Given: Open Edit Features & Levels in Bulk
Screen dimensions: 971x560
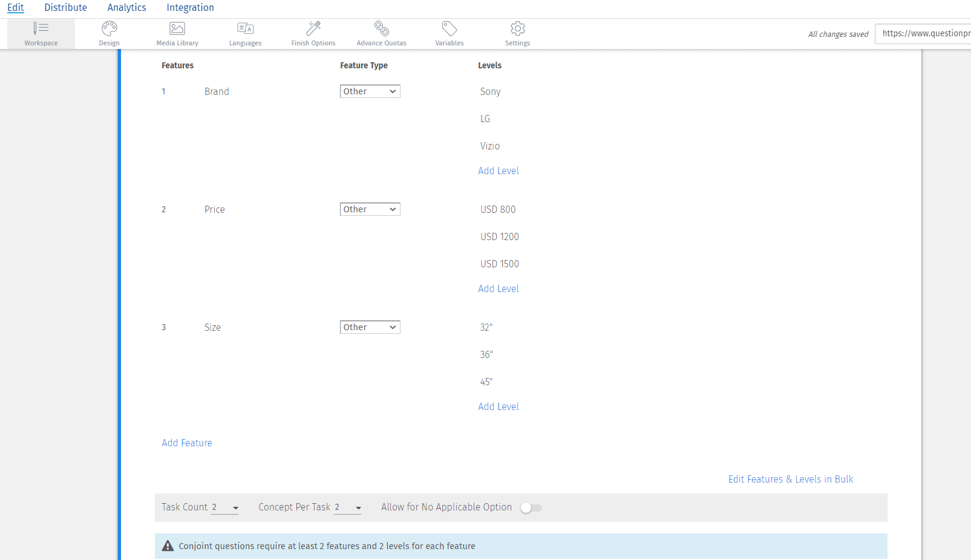Looking at the screenshot, I should (791, 479).
